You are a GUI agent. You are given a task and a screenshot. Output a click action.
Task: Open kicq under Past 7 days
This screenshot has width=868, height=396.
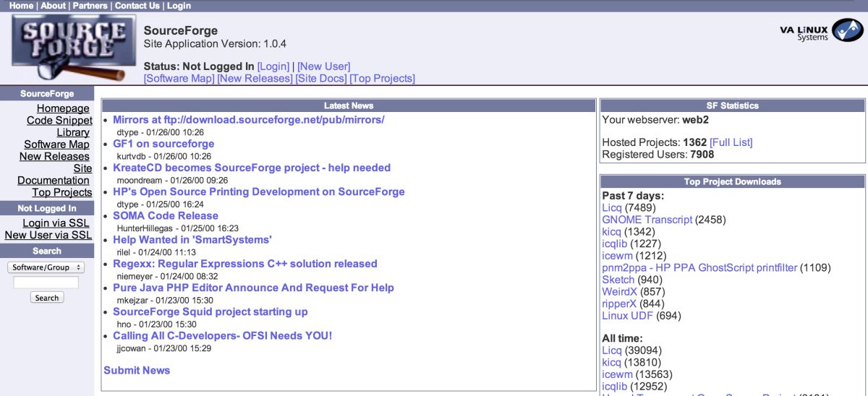pyautogui.click(x=611, y=232)
